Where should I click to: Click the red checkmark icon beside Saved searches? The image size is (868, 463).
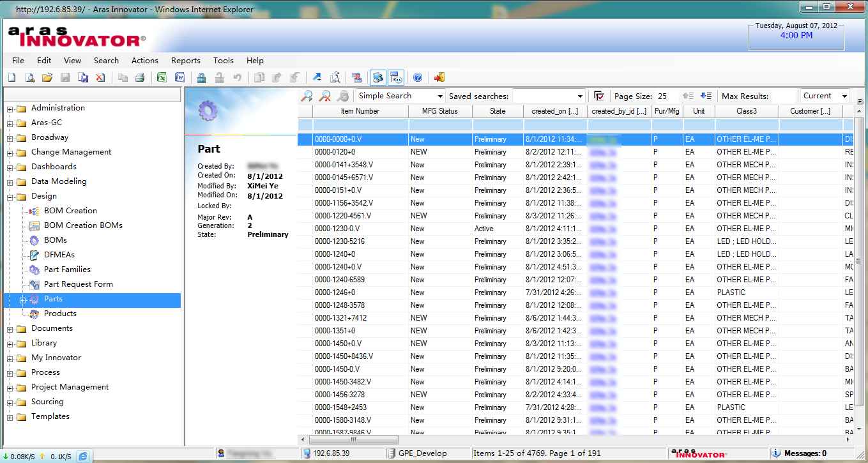click(599, 96)
